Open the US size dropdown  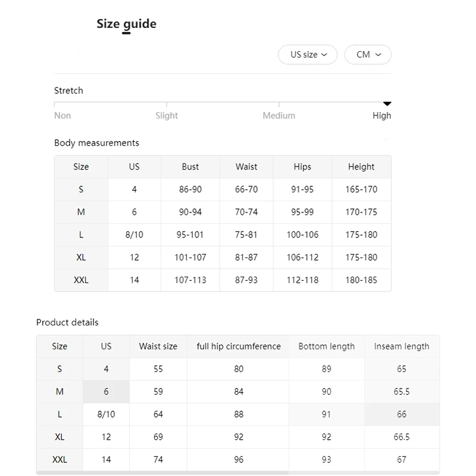pyautogui.click(x=308, y=55)
